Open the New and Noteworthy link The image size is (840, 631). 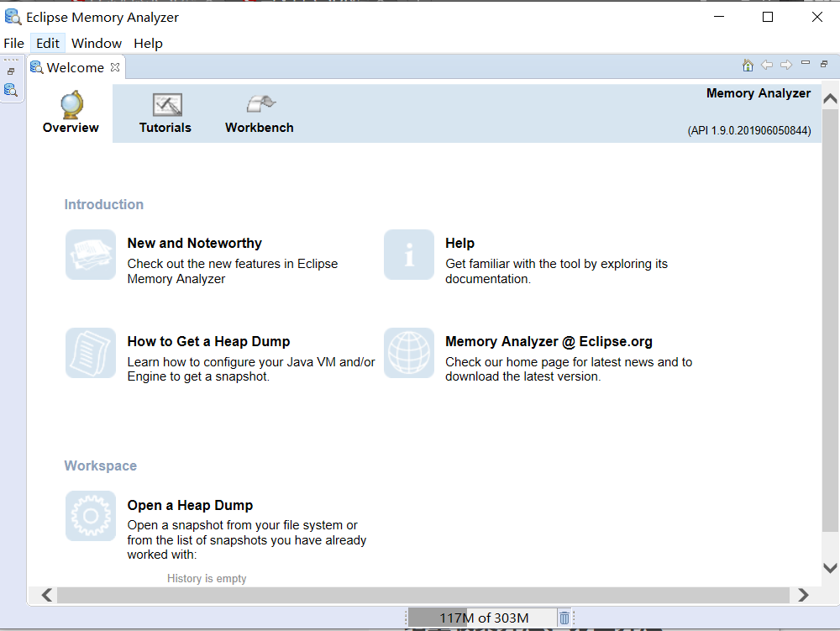(195, 243)
